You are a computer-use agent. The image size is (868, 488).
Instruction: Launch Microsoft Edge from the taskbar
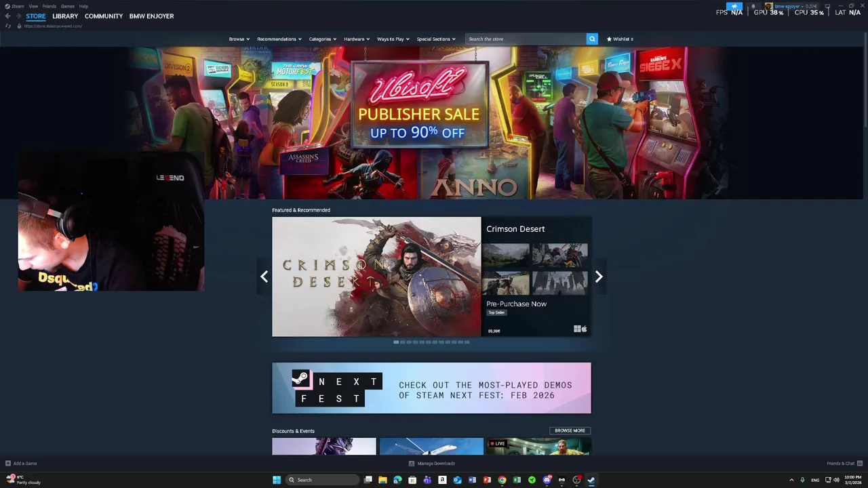397,480
